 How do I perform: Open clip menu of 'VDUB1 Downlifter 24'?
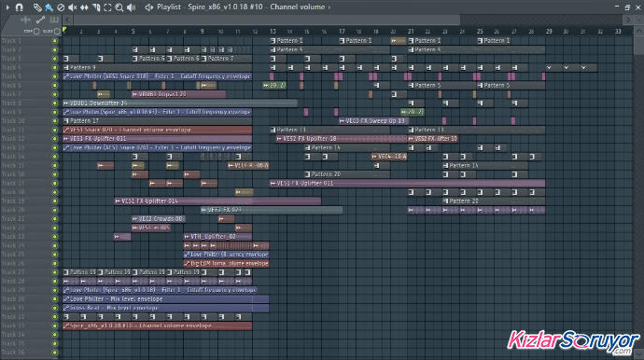click(66, 103)
